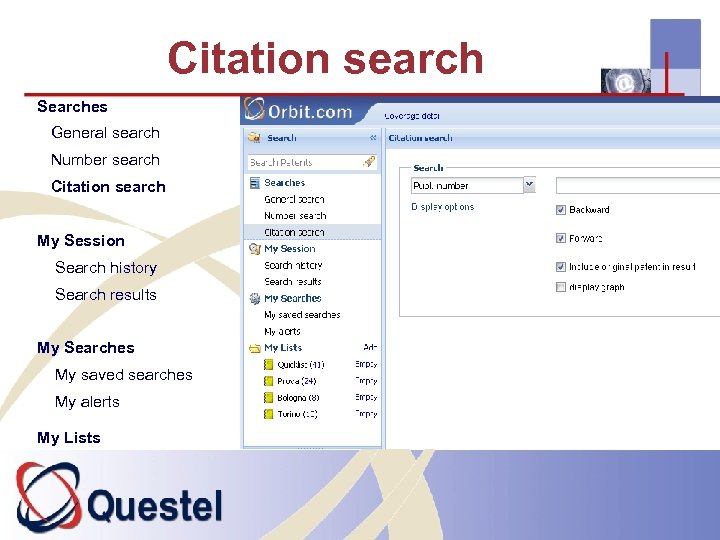Open the Torino list
720x540 pixels.
[x=298, y=414]
